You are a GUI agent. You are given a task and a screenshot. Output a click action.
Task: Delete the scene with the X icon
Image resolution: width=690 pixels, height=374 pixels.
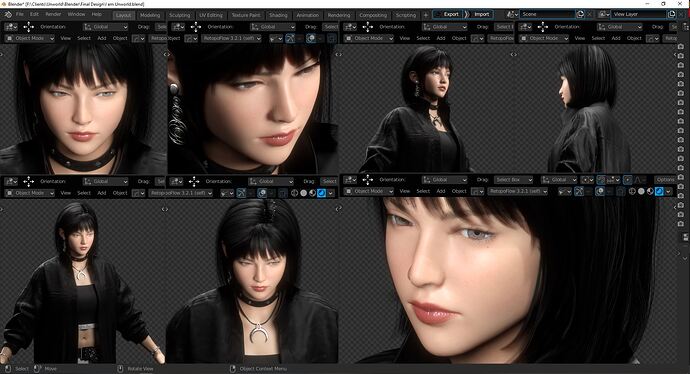tap(590, 14)
